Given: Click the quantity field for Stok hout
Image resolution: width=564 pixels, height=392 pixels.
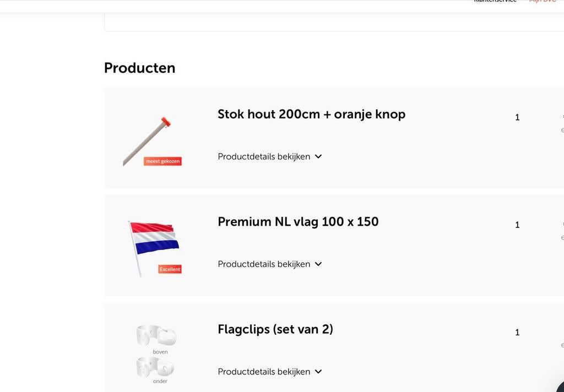Looking at the screenshot, I should (x=517, y=117).
